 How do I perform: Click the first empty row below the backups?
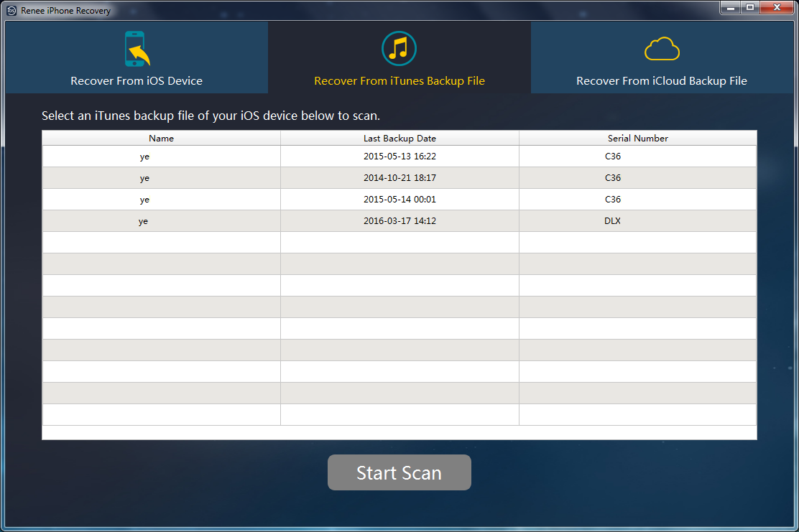(x=399, y=243)
